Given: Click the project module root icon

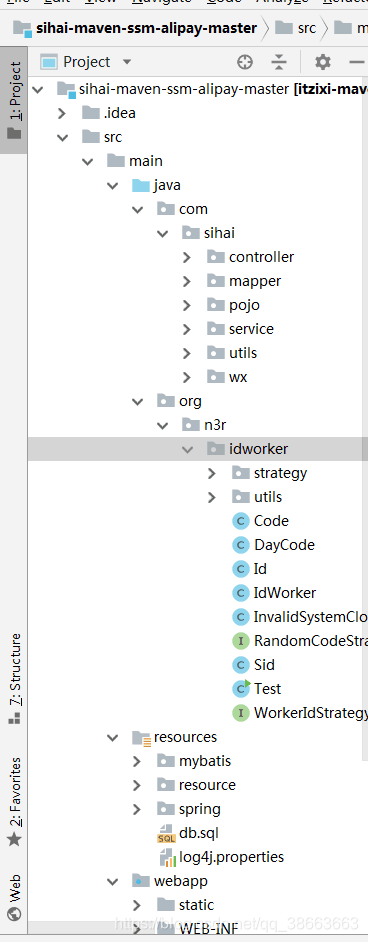Looking at the screenshot, I should click(66, 90).
